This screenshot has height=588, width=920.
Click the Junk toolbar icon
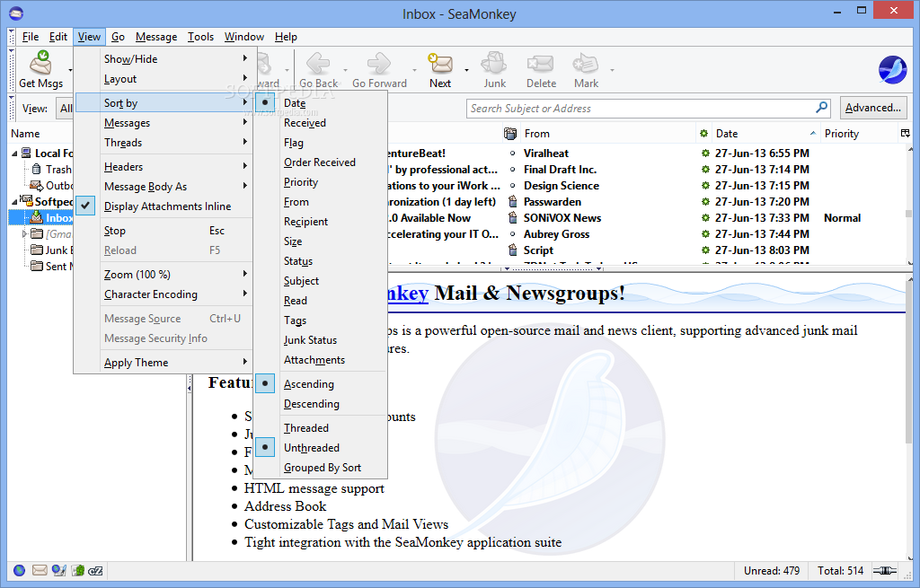494,63
